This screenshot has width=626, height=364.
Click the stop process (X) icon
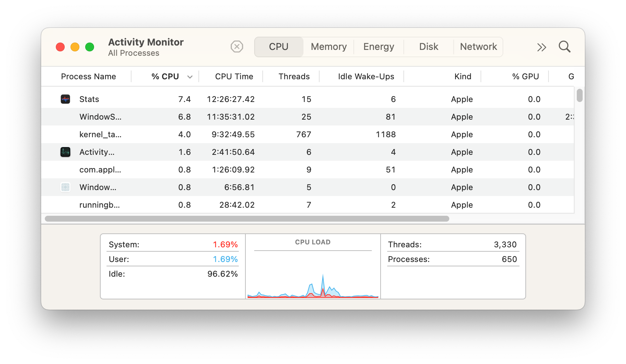coord(237,47)
